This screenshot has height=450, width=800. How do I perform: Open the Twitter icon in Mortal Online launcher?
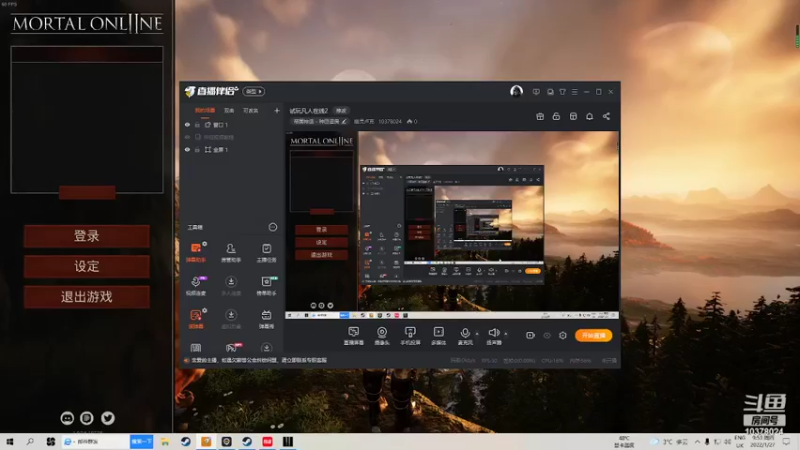click(x=107, y=418)
